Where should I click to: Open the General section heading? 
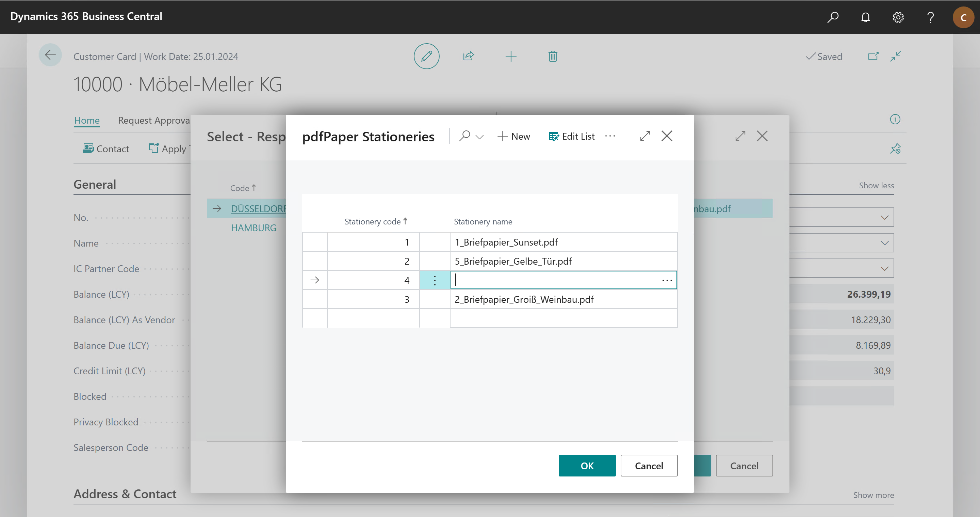(95, 184)
